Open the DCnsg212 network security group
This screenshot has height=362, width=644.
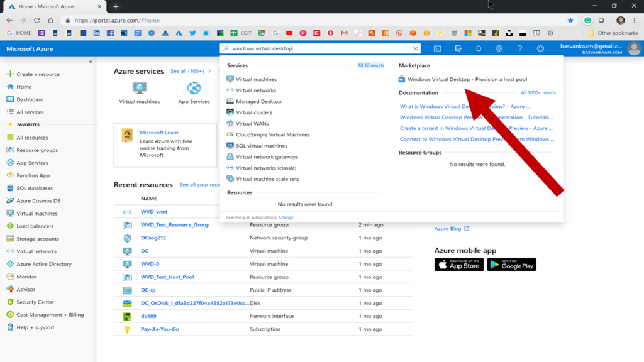(x=153, y=238)
